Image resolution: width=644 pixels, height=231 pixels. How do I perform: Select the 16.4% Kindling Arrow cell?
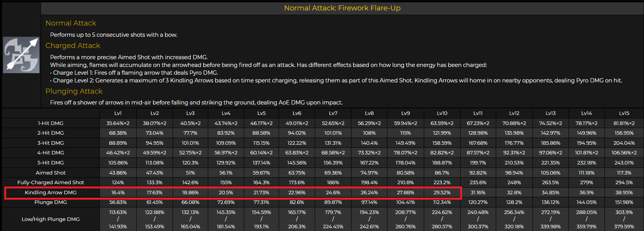(118, 192)
